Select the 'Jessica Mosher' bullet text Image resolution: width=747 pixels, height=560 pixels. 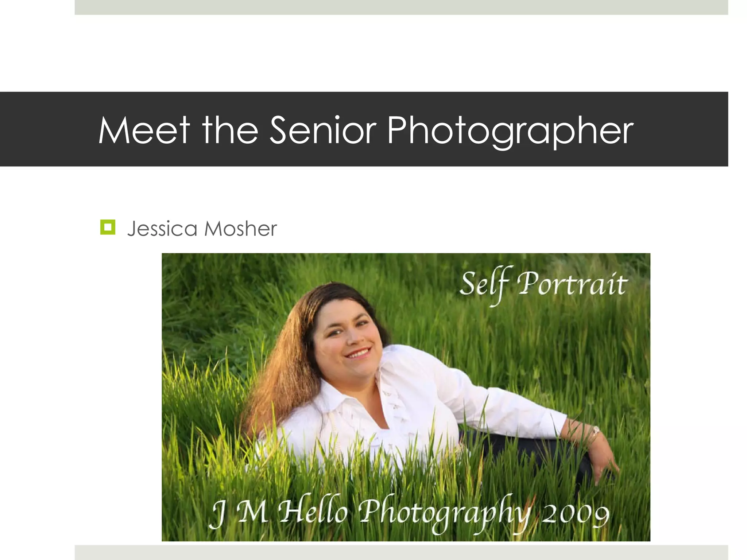(202, 229)
